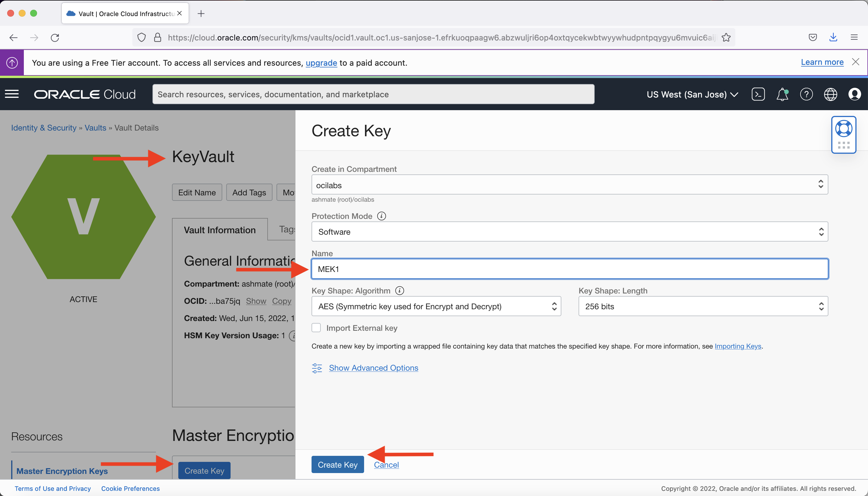Select the Vault Information tab
868x496 pixels.
(220, 229)
